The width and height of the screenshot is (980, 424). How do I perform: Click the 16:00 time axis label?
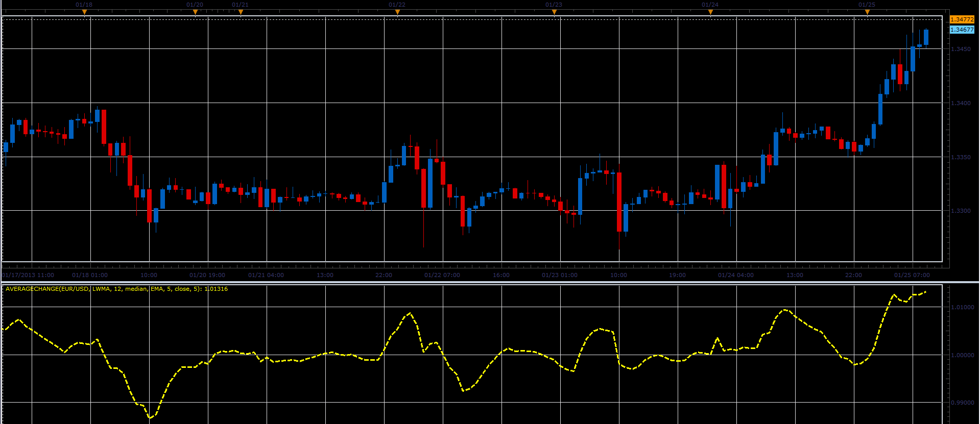(501, 275)
